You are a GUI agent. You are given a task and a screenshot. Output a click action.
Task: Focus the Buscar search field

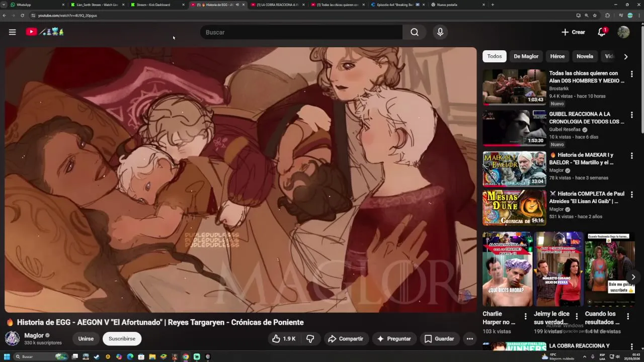click(301, 32)
